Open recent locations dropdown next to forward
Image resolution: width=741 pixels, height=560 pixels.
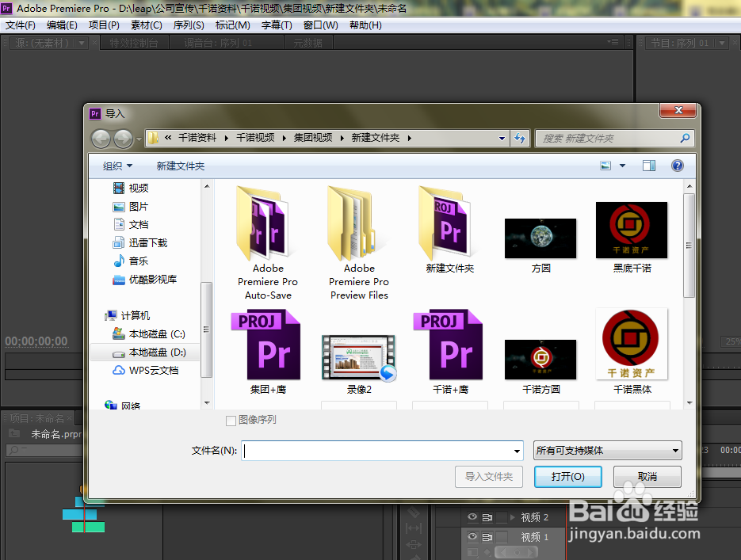point(139,139)
